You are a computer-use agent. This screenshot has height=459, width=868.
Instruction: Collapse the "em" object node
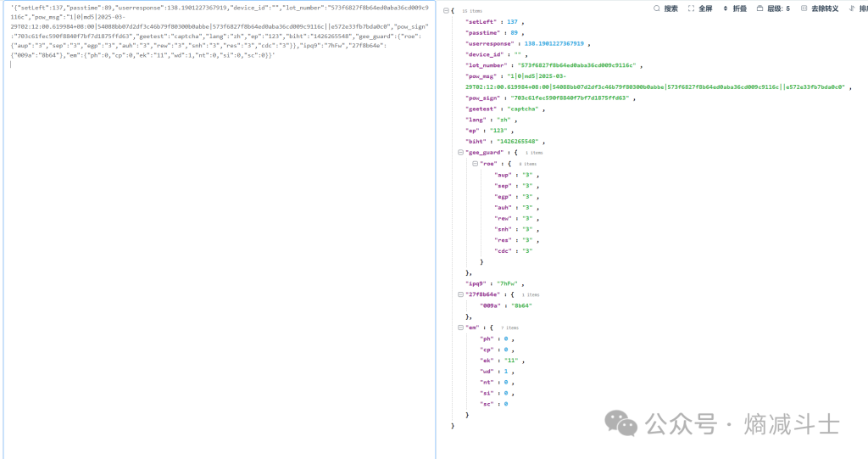(x=460, y=327)
